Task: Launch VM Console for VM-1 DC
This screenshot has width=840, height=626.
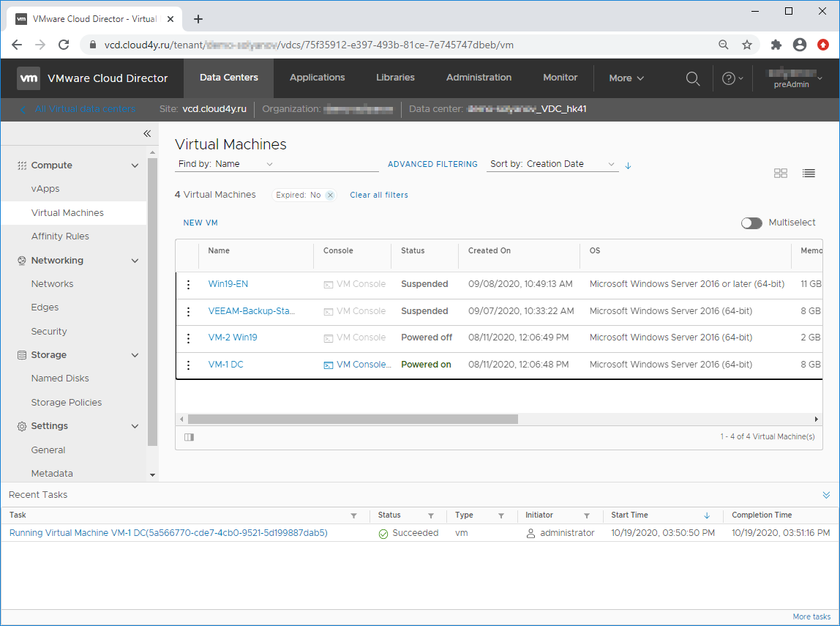Action: (357, 365)
